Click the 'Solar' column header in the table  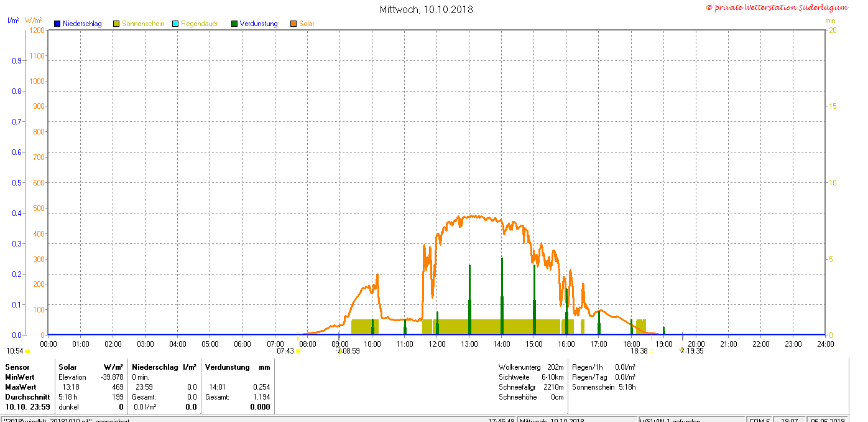[x=68, y=367]
